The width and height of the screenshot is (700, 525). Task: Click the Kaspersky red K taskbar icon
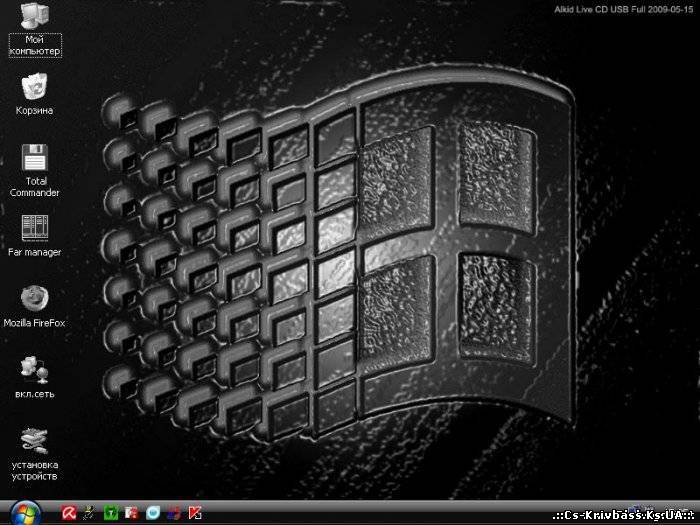[195, 513]
